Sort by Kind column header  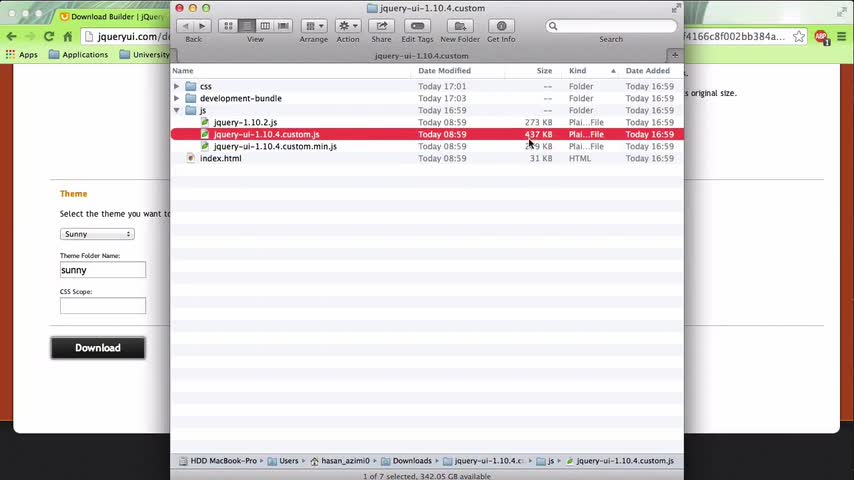tap(577, 71)
